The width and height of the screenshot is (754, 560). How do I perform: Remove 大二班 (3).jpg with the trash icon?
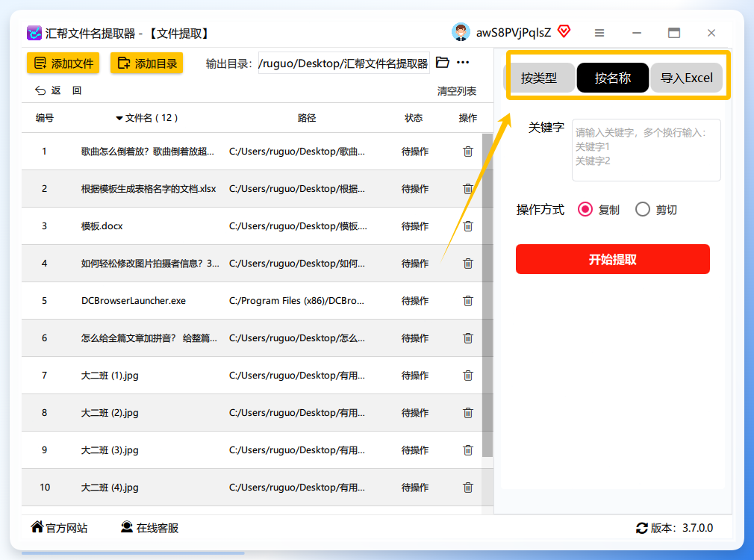(468, 449)
